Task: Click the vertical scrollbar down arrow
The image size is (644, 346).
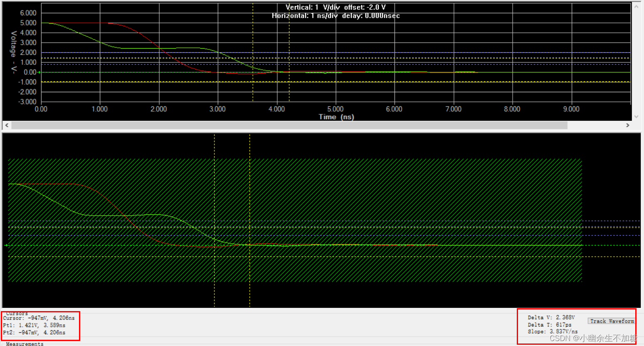Action: coord(636,117)
